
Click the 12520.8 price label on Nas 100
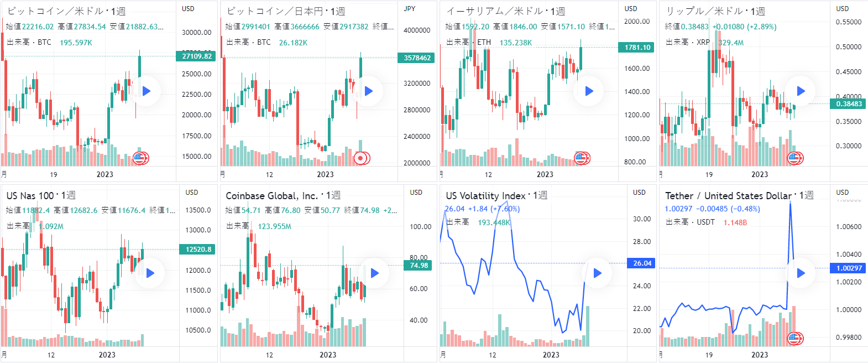tap(198, 250)
